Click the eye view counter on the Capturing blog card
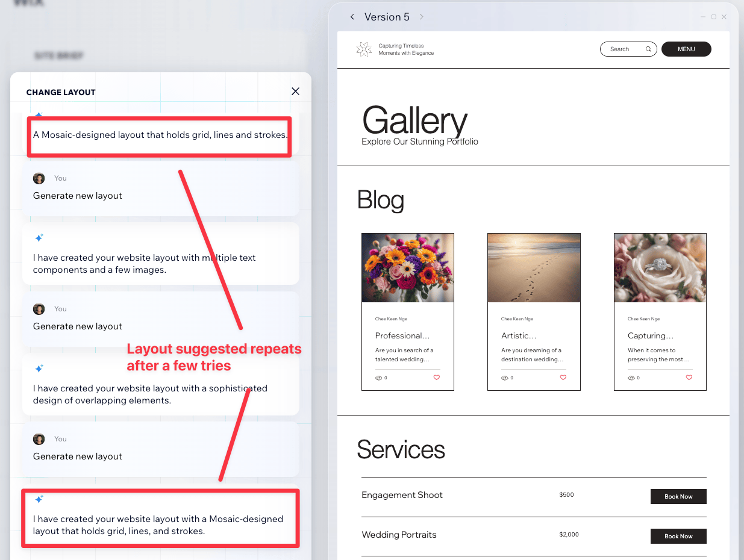 (x=632, y=378)
